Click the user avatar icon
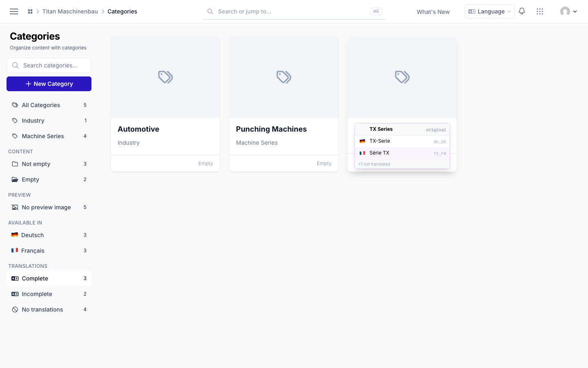The height and width of the screenshot is (368, 588). 565,11
